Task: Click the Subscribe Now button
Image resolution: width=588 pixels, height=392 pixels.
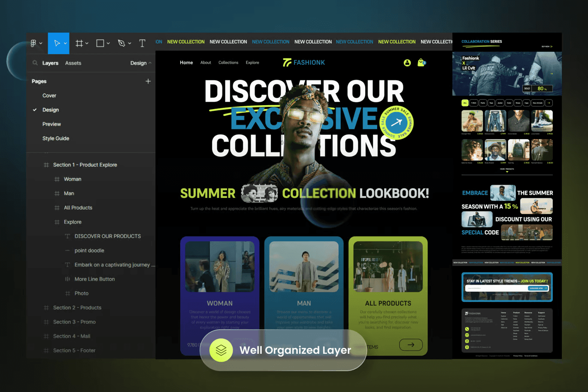Action: [538, 288]
